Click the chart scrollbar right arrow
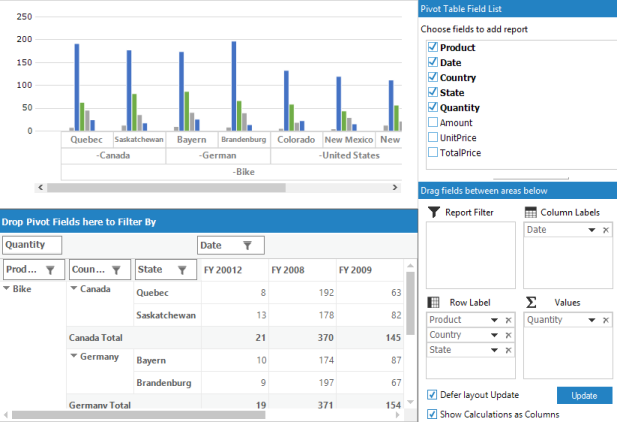This screenshot has height=422, width=617. [395, 187]
